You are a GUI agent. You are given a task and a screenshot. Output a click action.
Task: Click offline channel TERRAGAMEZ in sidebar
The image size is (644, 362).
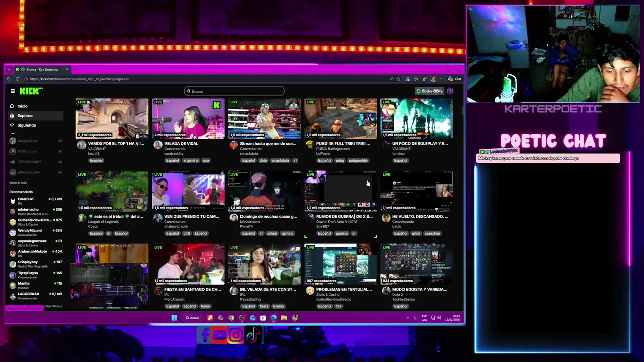[35, 162]
